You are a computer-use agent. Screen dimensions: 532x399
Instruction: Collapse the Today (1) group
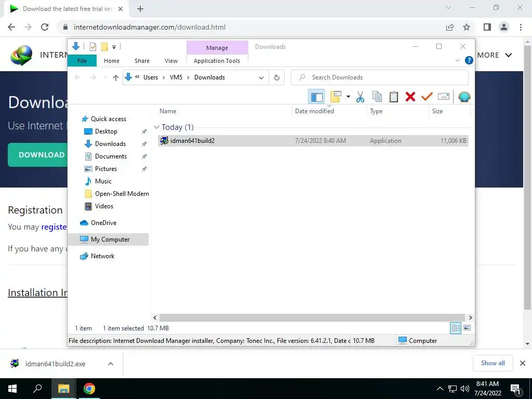(156, 127)
